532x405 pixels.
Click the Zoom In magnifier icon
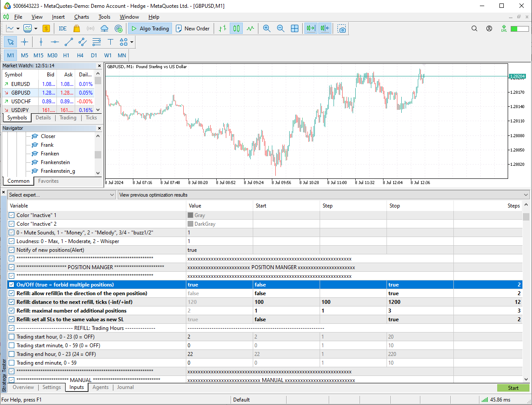(x=267, y=29)
